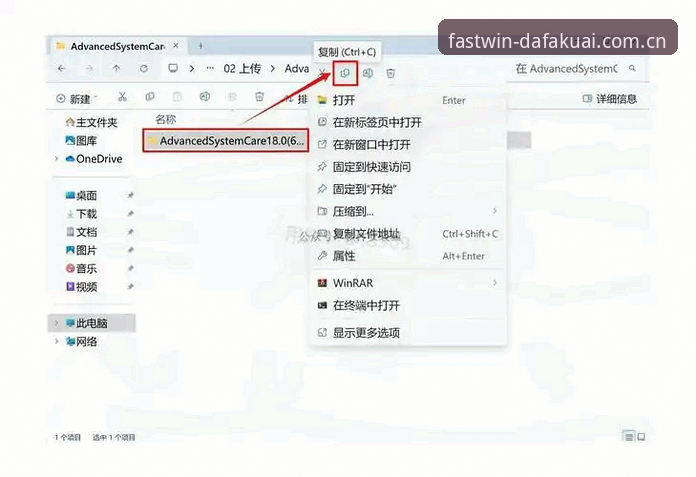Image resolution: width=696 pixels, height=477 pixels.
Task: Open 主文件夹 in the sidebar
Action: [91, 122]
